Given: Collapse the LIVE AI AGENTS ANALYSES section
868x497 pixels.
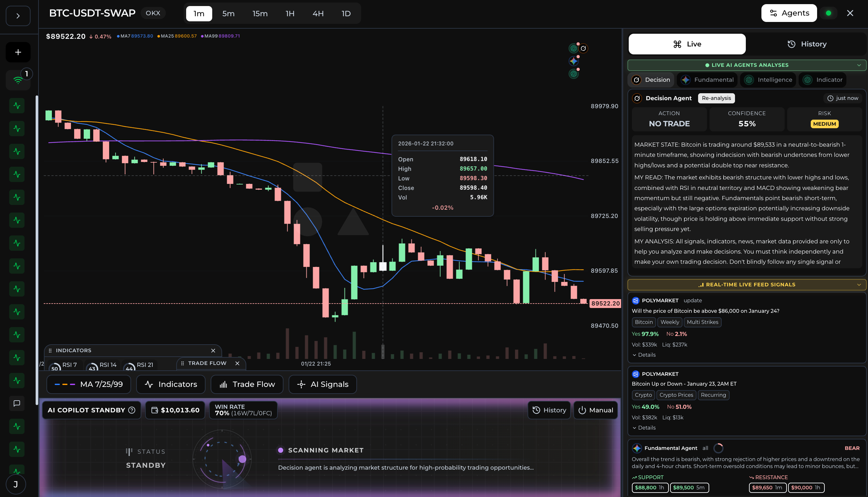Looking at the screenshot, I should tap(859, 65).
